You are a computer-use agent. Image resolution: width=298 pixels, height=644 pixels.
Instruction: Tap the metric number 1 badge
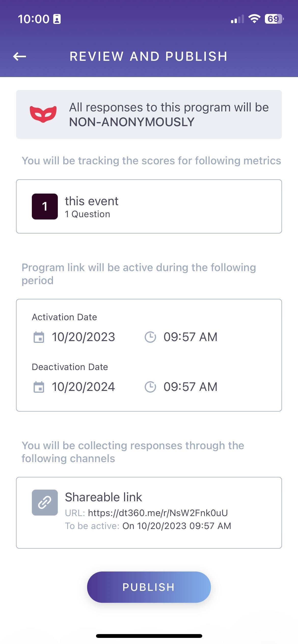pos(45,206)
